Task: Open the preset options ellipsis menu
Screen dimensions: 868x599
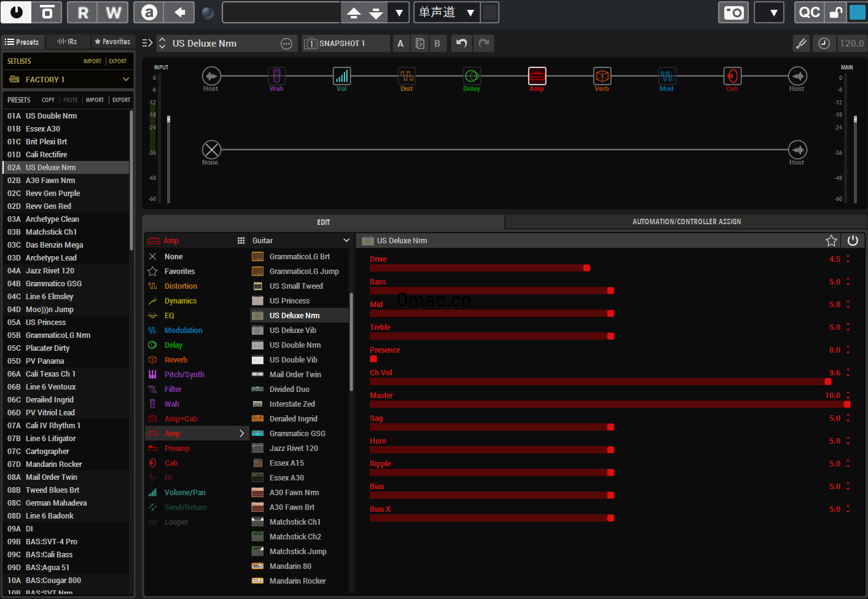Action: (x=286, y=43)
